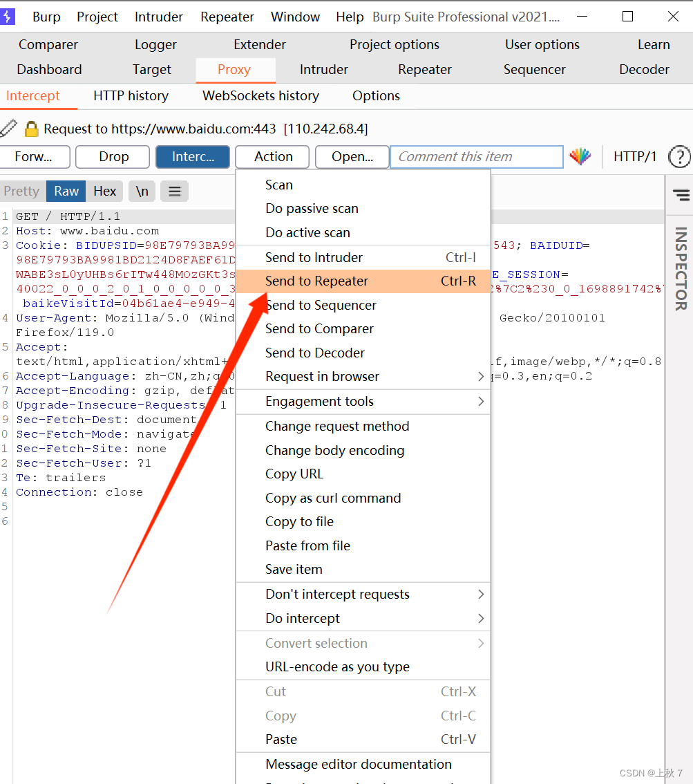Open Message editor documentation

363,765
